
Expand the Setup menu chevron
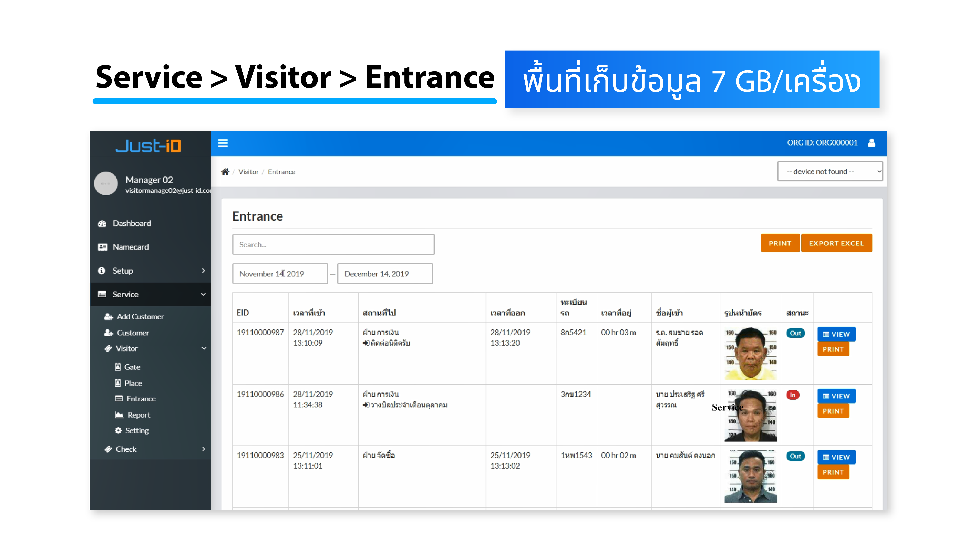tap(203, 271)
